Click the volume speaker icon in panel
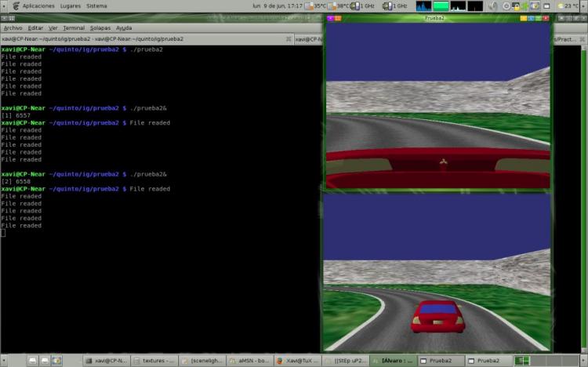This screenshot has height=367, width=588. 493,6
